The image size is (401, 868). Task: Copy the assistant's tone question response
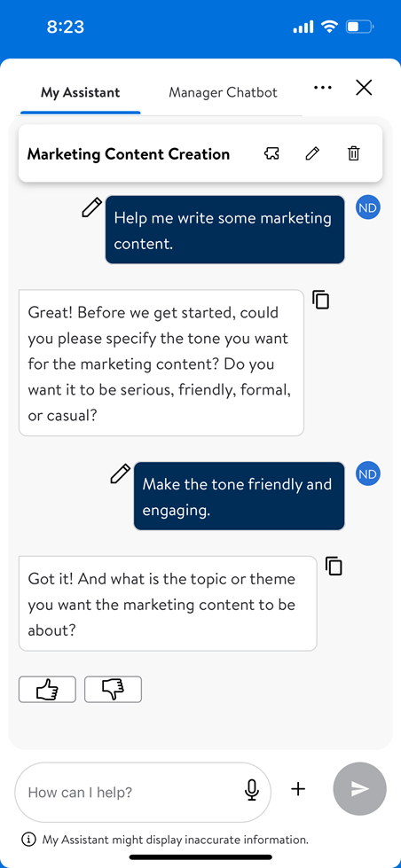(320, 299)
